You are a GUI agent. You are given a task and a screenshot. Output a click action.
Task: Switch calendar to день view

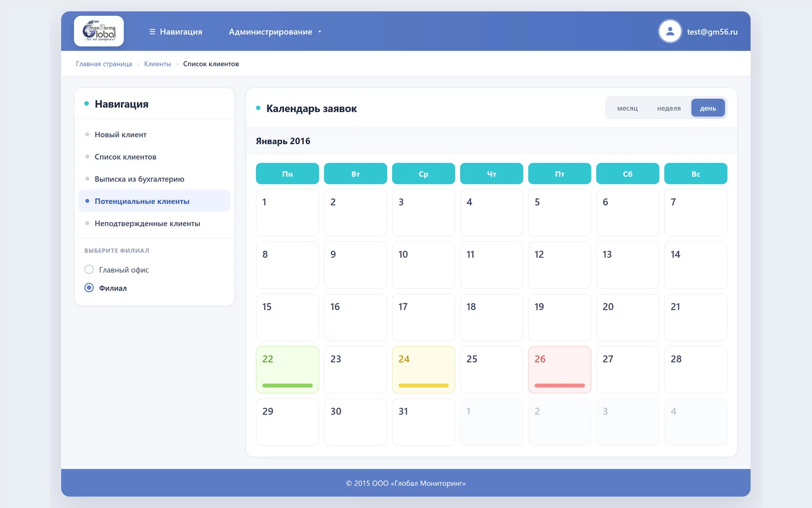click(x=708, y=108)
